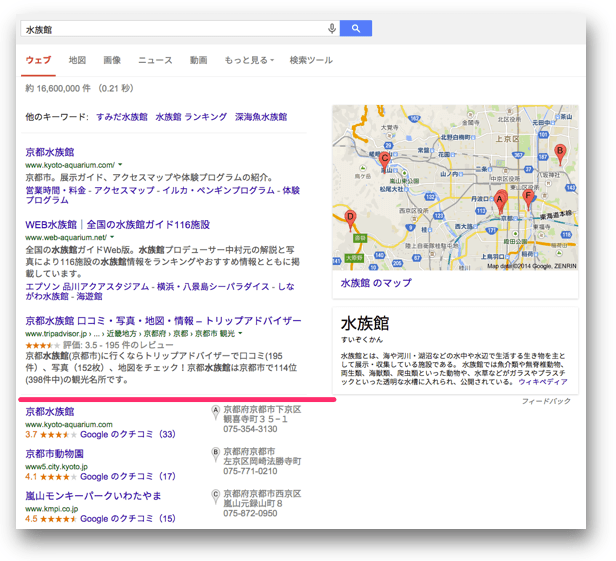Click phone number 075-771-0210
Image resolution: width=616 pixels, height=561 pixels.
250,471
